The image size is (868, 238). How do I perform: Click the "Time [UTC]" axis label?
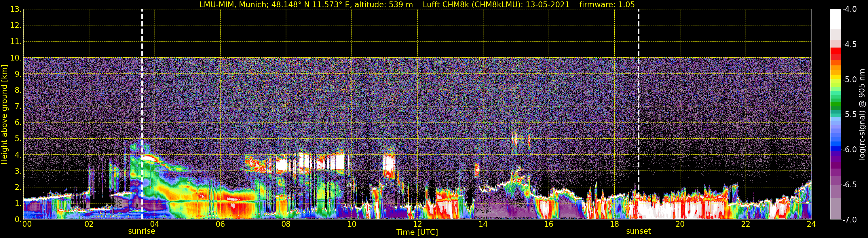point(417,232)
